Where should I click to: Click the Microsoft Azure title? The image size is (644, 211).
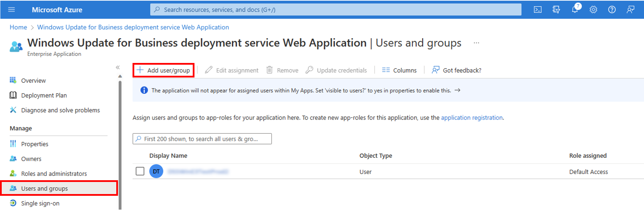click(57, 10)
